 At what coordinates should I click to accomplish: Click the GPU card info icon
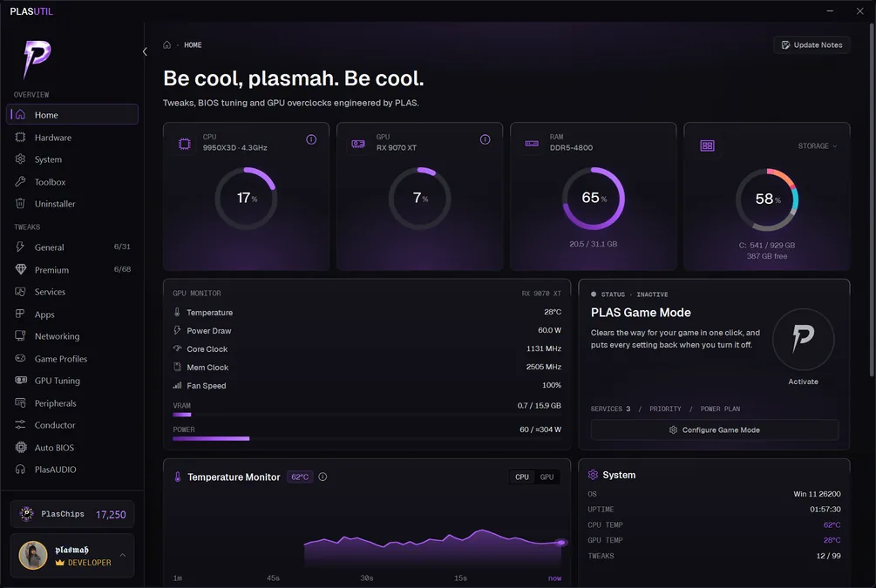[x=485, y=139]
